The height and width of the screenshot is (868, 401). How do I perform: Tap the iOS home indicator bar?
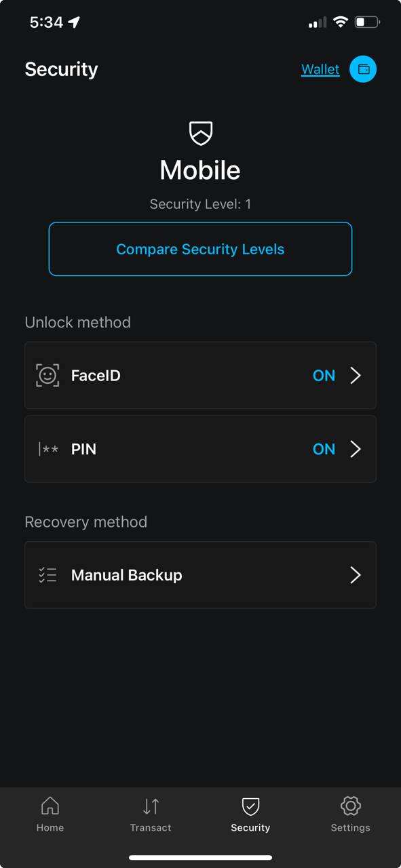point(200,858)
